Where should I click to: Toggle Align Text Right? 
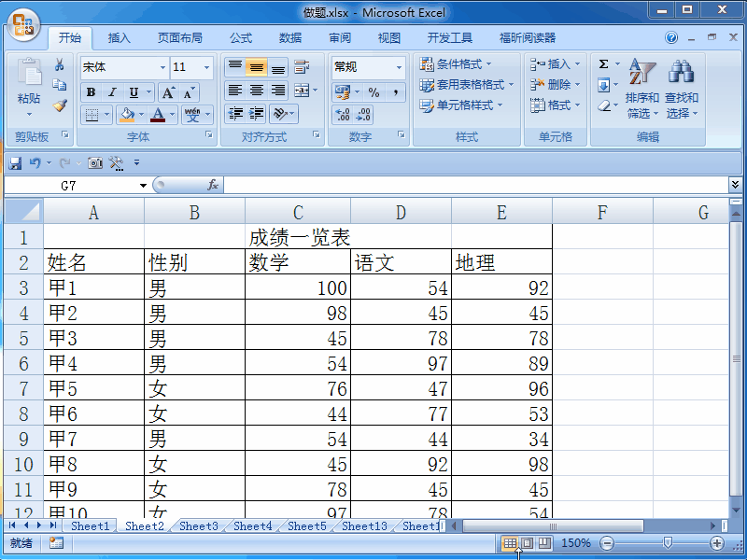278,90
